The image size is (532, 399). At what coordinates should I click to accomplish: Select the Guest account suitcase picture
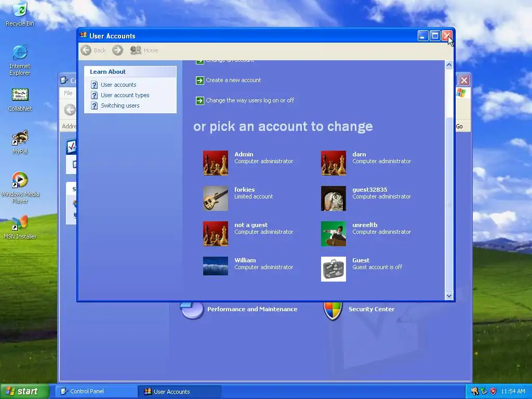[x=334, y=269]
